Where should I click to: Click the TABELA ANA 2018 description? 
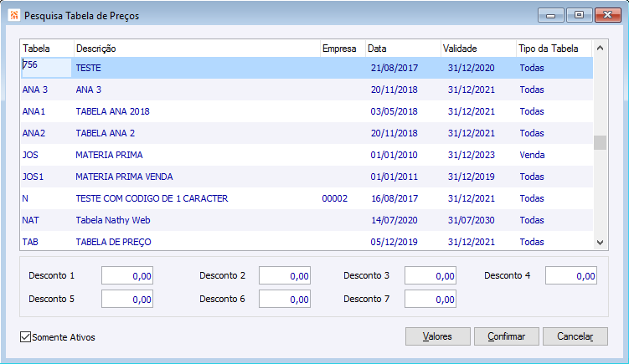pos(113,111)
